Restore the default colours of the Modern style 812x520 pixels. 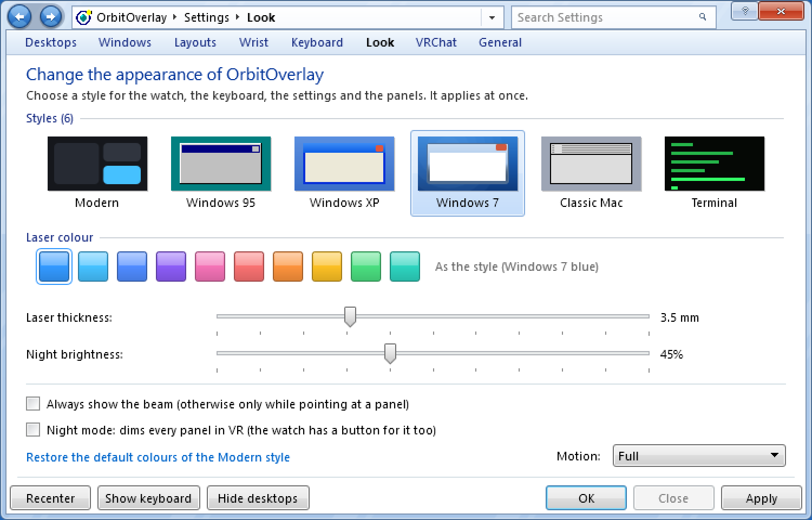click(158, 457)
